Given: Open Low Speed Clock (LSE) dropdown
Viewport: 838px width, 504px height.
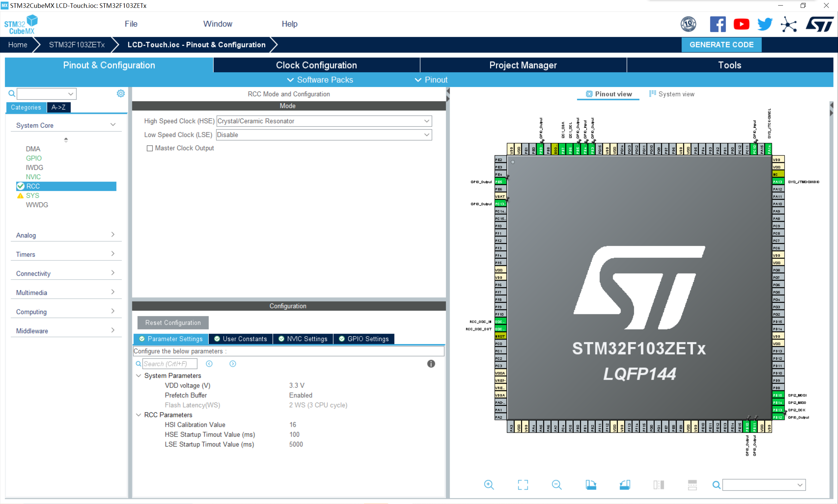Looking at the screenshot, I should pos(324,135).
